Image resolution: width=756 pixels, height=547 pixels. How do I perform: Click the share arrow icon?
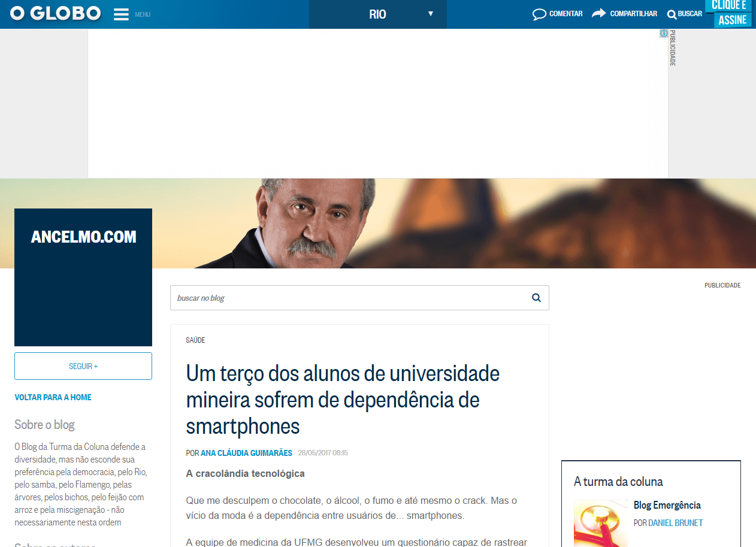point(598,13)
